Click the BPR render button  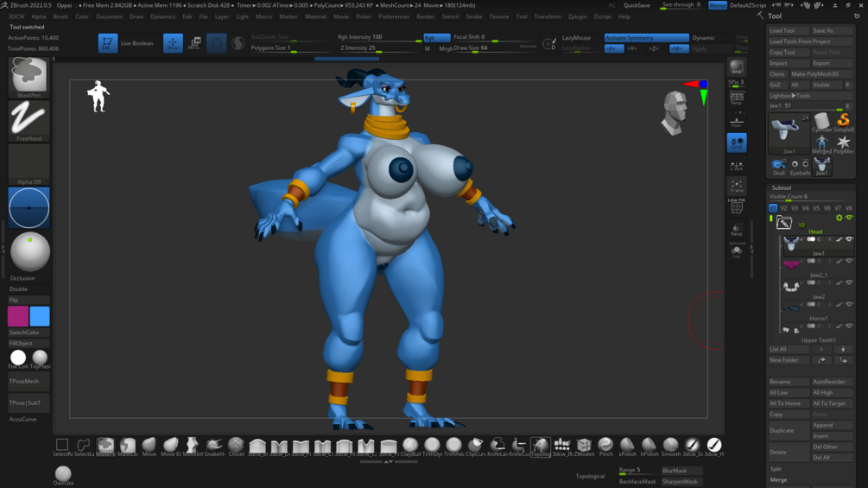point(736,67)
